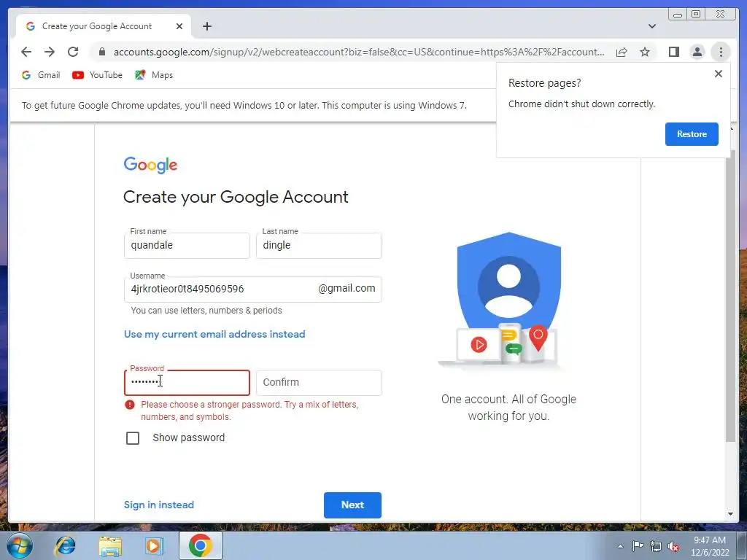This screenshot has width=747, height=560.
Task: Open the YouTube bookmark
Action: pyautogui.click(x=97, y=75)
